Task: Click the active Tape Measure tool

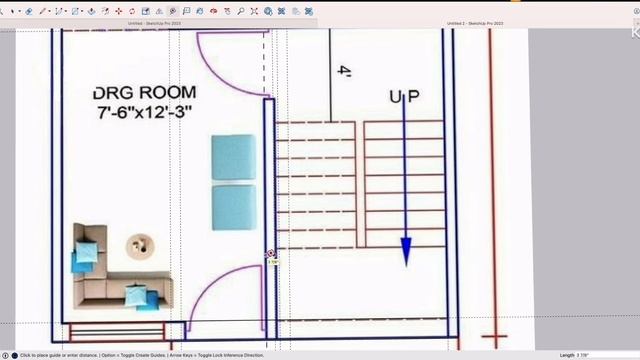Action: click(x=173, y=11)
